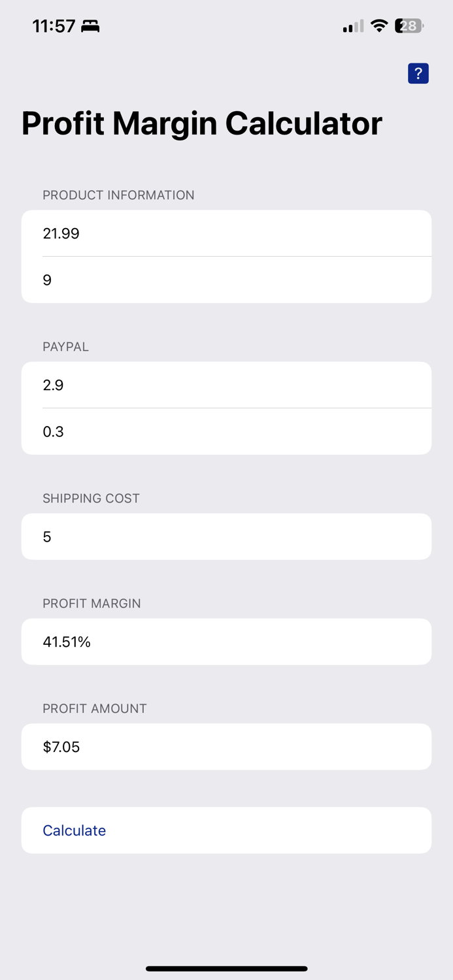Open the help dialog via the question mark icon
This screenshot has height=980, width=453.
(x=418, y=73)
